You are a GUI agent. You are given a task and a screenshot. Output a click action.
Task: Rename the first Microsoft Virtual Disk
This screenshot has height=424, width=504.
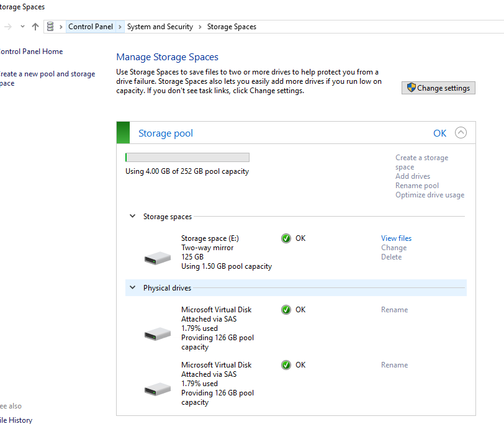pyautogui.click(x=394, y=310)
